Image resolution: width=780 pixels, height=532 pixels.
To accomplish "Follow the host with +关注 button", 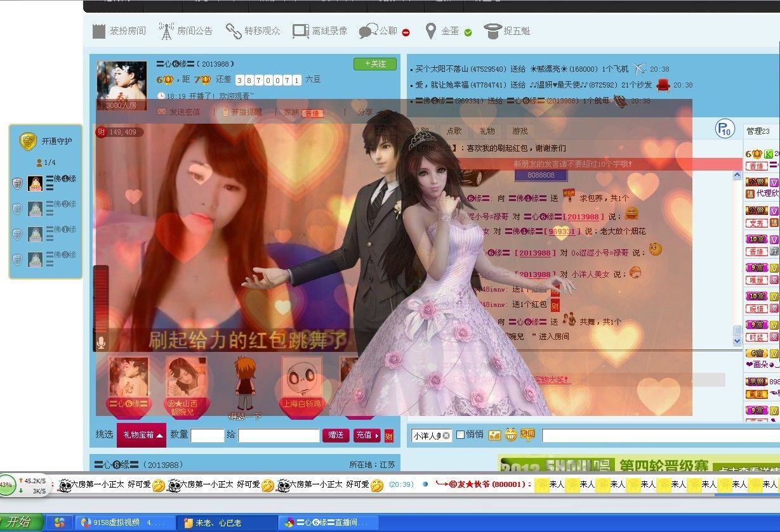I will click(x=375, y=63).
